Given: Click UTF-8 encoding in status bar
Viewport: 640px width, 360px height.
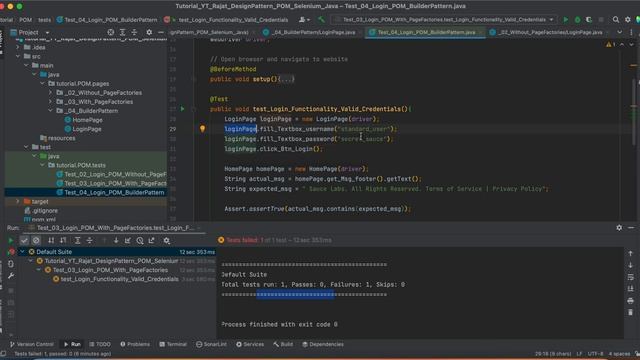Looking at the screenshot, I should point(595,353).
